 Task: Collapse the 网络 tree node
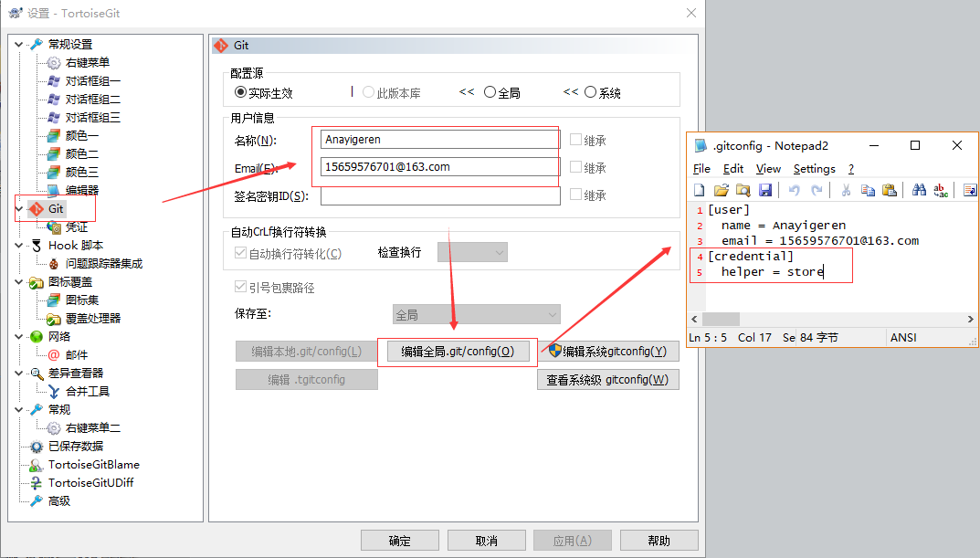[19, 336]
